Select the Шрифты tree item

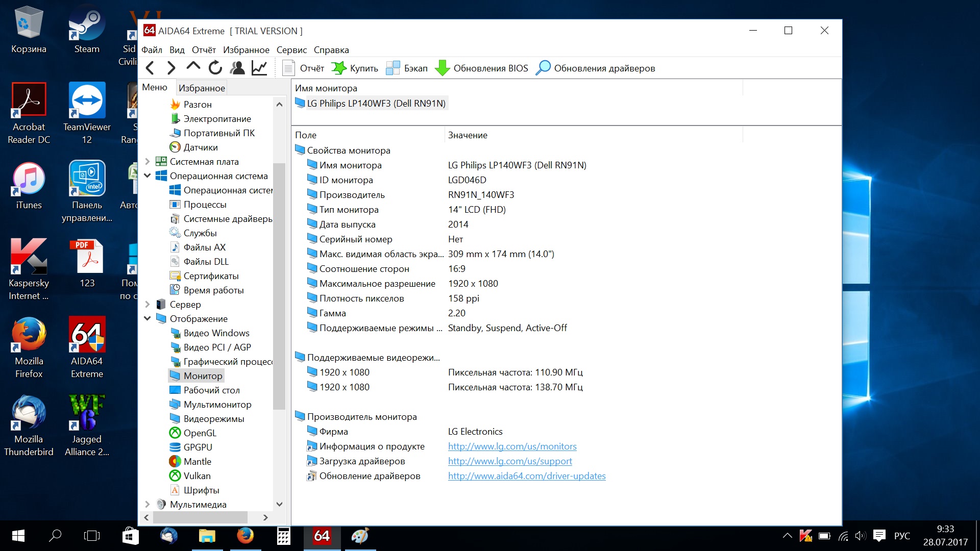(x=194, y=490)
